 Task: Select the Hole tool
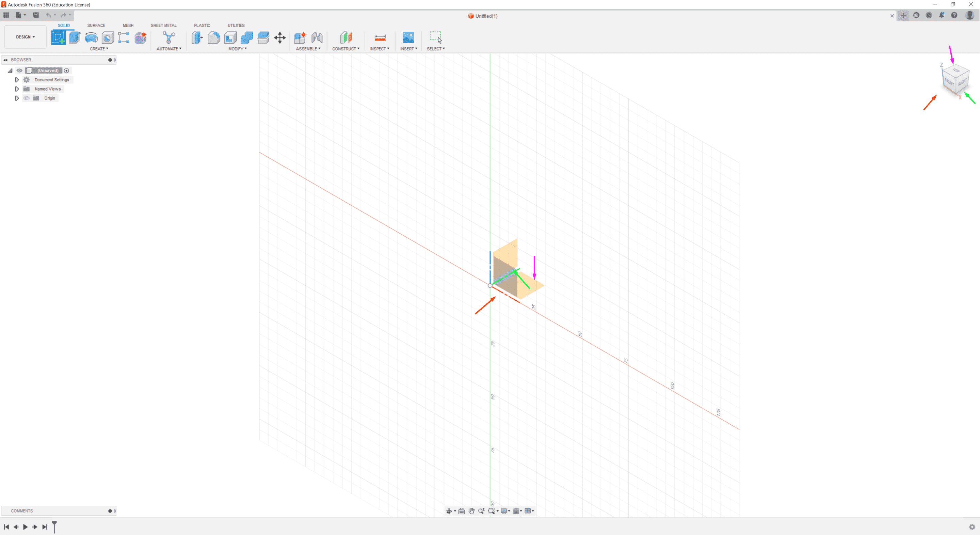108,38
